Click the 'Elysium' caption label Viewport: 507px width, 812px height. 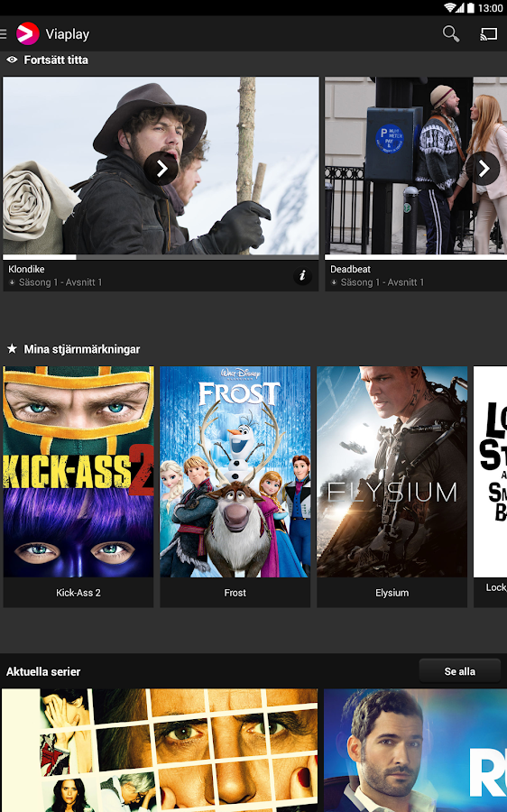coord(392,593)
